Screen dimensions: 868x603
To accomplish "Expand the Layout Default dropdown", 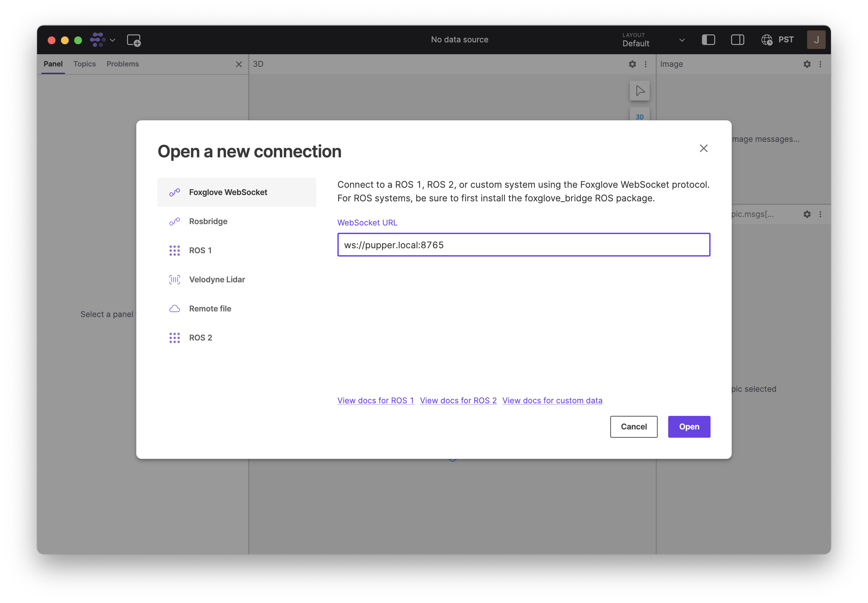I will coord(654,40).
